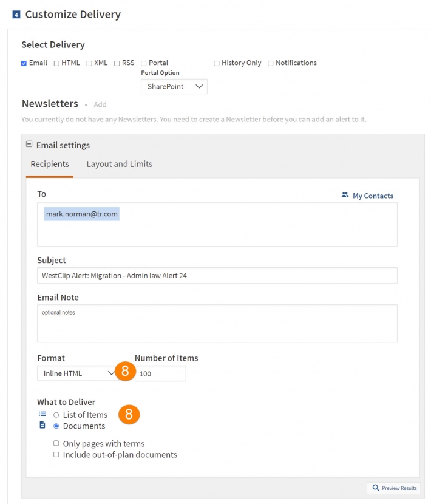Select the List of Items radio button
Image resolution: width=431 pixels, height=504 pixels.
(56, 415)
